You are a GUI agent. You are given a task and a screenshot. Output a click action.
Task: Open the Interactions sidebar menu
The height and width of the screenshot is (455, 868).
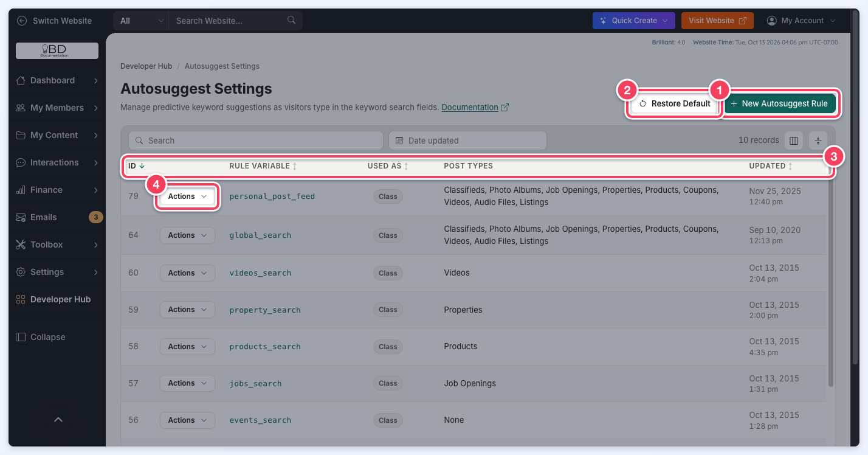pyautogui.click(x=57, y=162)
